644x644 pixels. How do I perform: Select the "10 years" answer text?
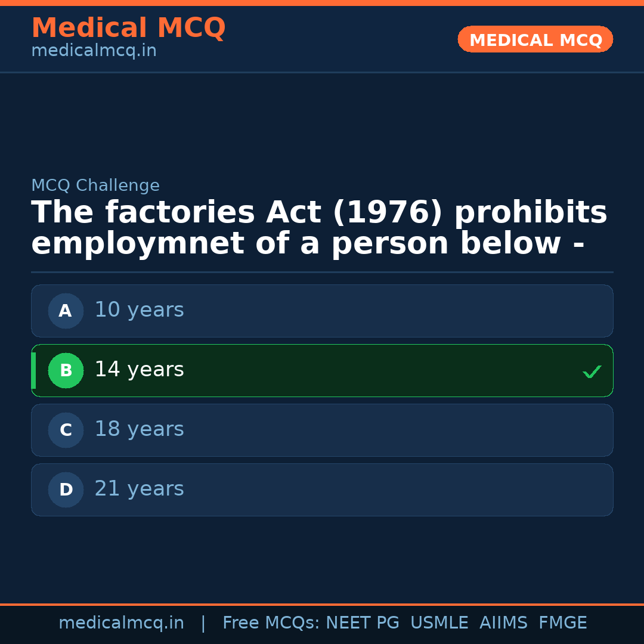tap(139, 310)
